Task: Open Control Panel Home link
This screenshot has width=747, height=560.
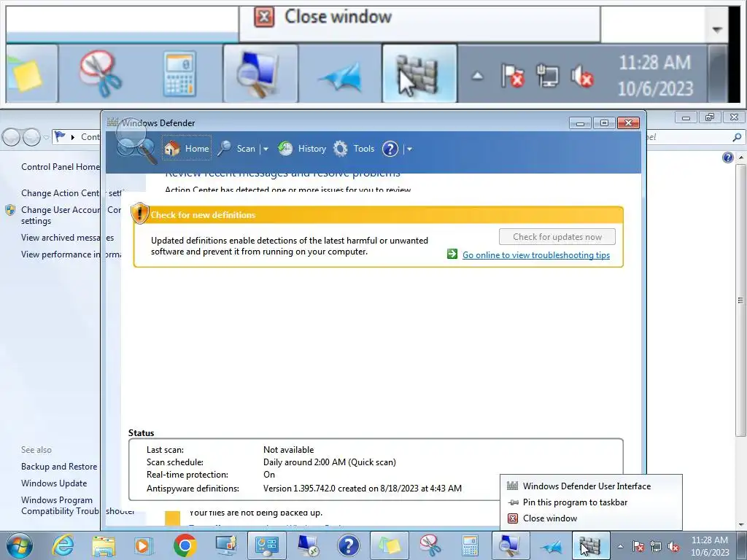Action: (60, 167)
